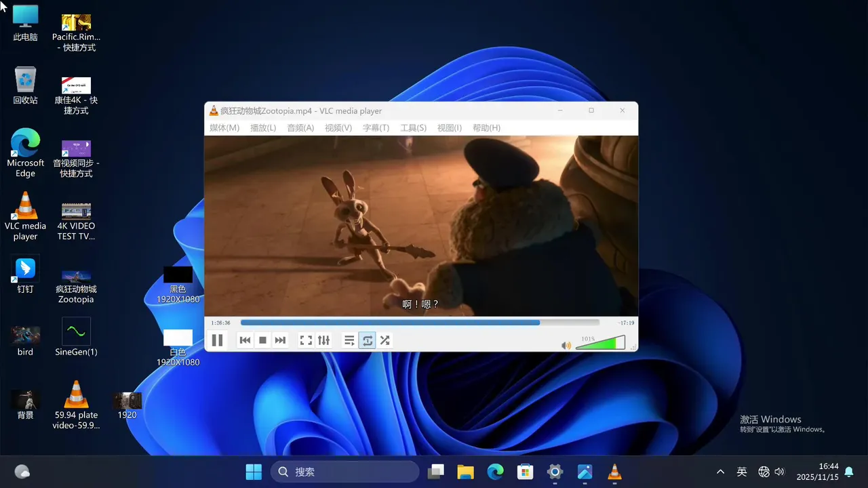Select the 1920 file on desktop
The width and height of the screenshot is (868, 488).
tap(127, 405)
